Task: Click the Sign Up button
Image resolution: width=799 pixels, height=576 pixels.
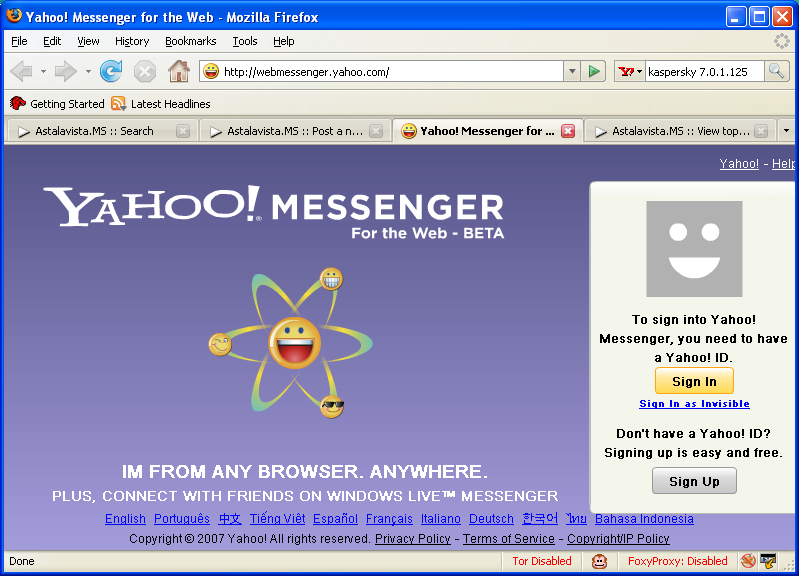Action: coord(694,481)
